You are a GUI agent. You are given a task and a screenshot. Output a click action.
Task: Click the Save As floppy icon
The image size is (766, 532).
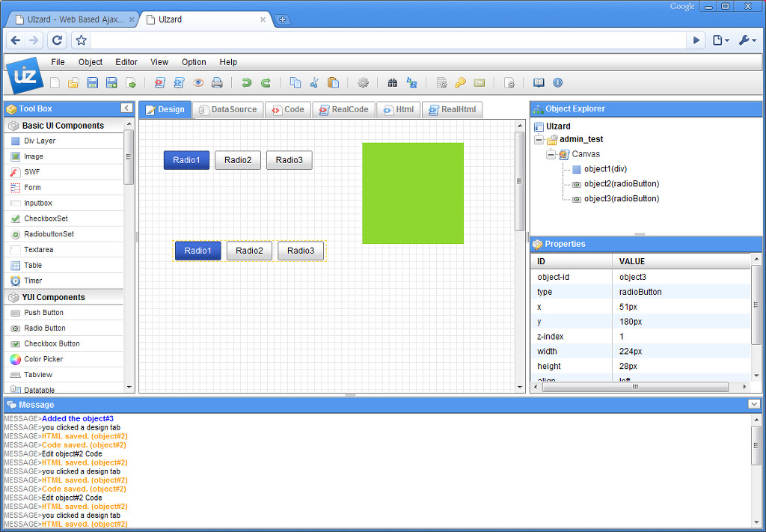click(111, 83)
